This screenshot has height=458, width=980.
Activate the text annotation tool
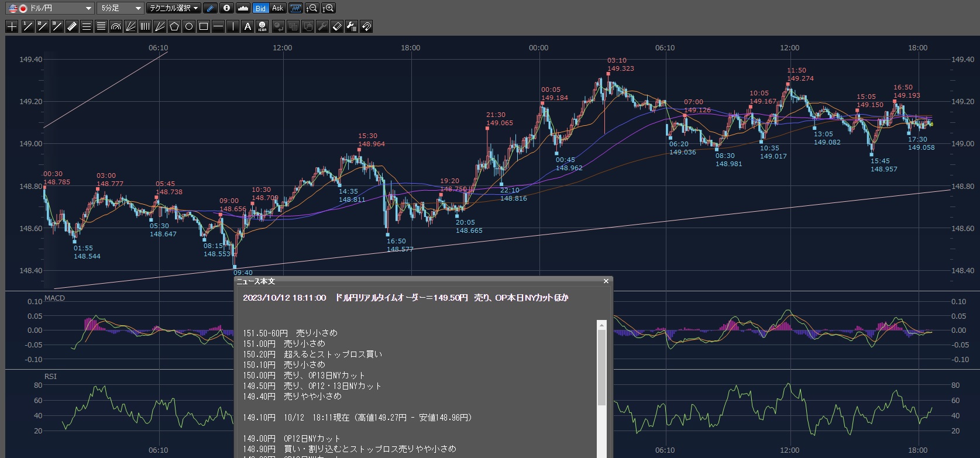(247, 26)
